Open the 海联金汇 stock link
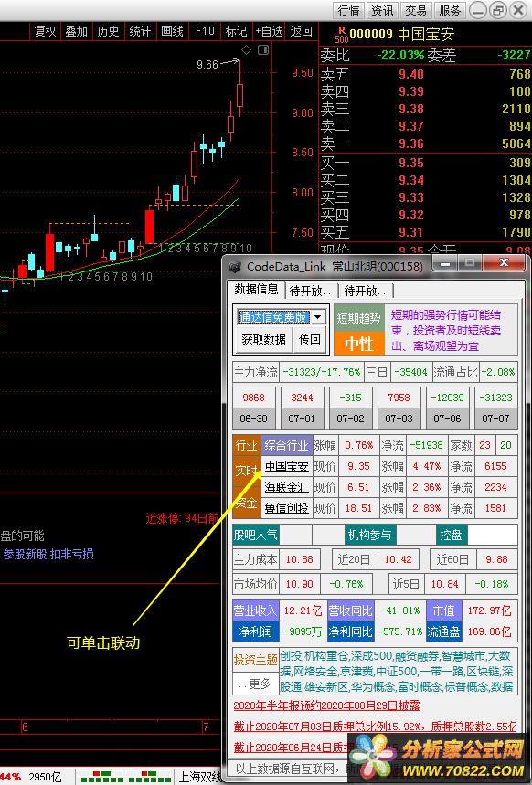 pos(286,487)
